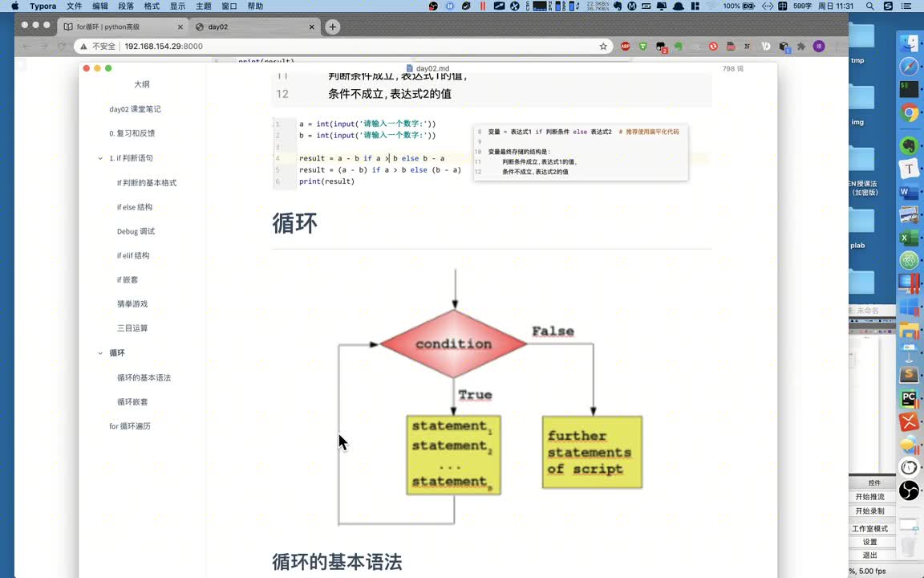
Task: Collapse the '1. if 判断语句' outline section
Action: coord(100,158)
